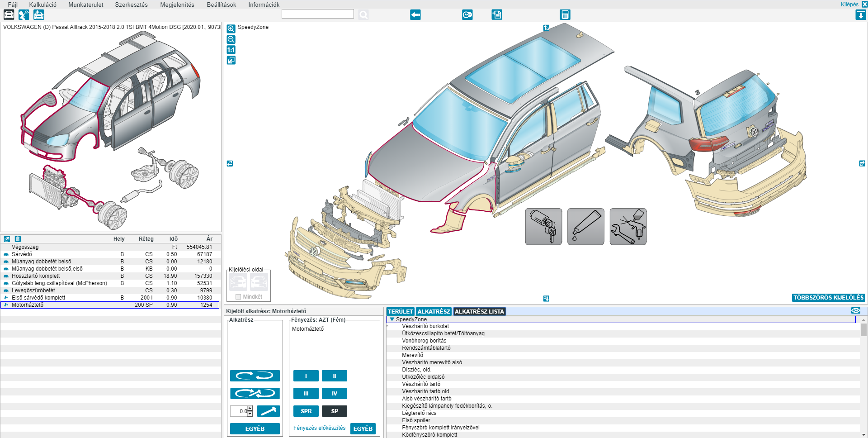
Task: Click the trash delete icon above calculation list
Action: pyautogui.click(x=18, y=239)
